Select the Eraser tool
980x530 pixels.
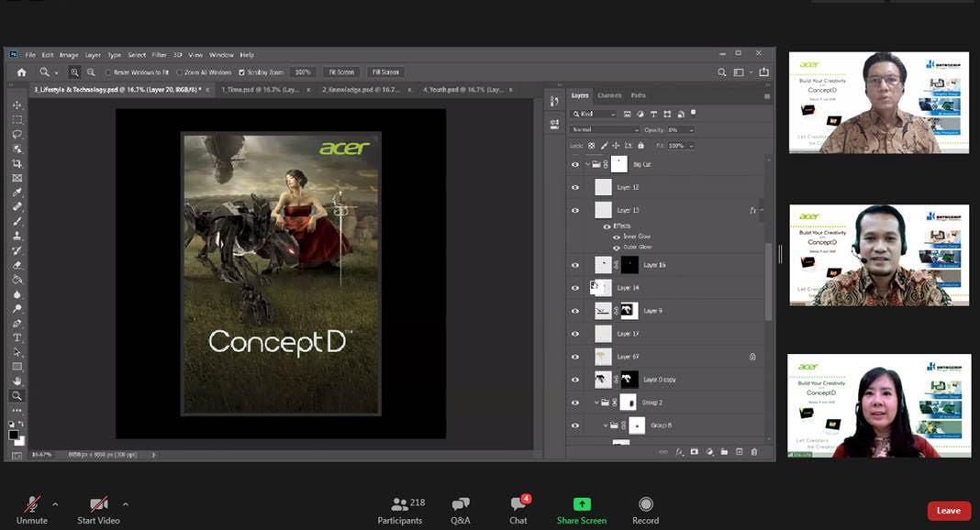[17, 265]
